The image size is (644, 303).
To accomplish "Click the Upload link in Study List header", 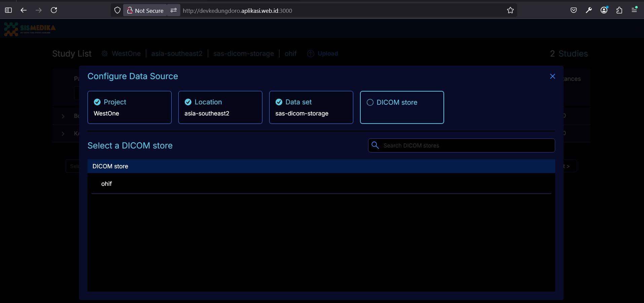I will [x=328, y=54].
